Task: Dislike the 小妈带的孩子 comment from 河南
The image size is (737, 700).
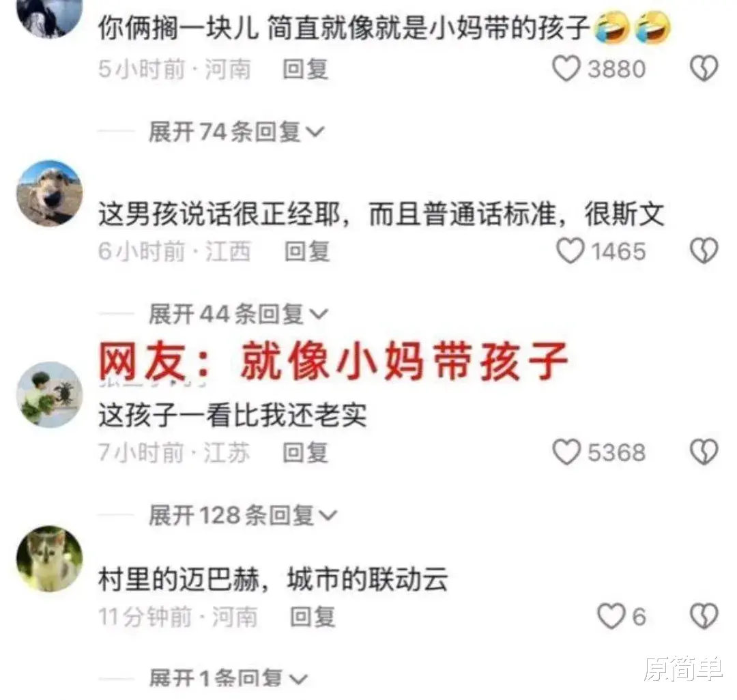Action: (704, 69)
